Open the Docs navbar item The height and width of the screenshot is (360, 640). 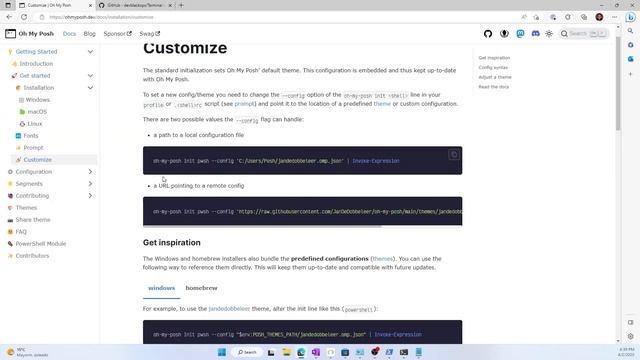click(x=69, y=34)
